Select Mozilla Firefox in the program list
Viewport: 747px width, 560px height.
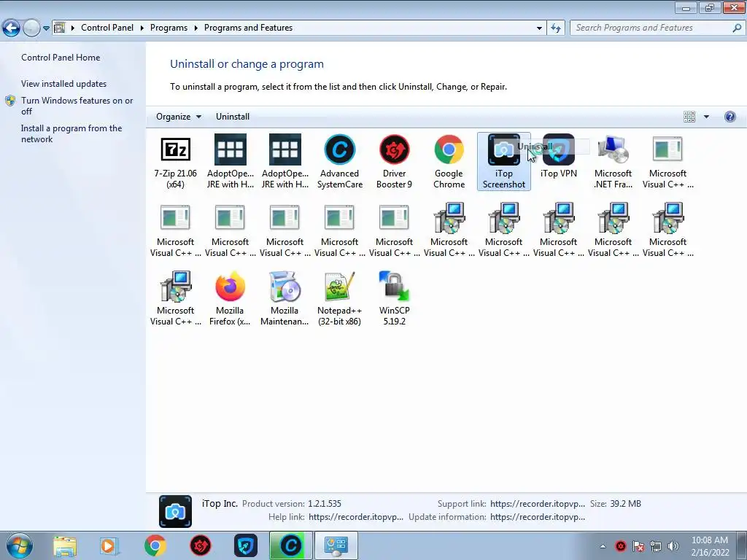click(x=230, y=298)
